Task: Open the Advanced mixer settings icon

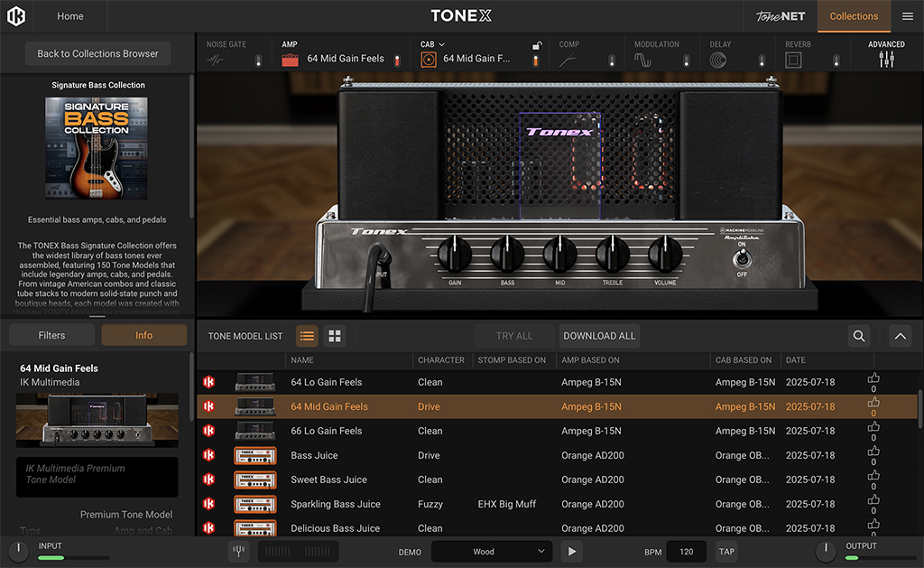Action: pyautogui.click(x=886, y=60)
